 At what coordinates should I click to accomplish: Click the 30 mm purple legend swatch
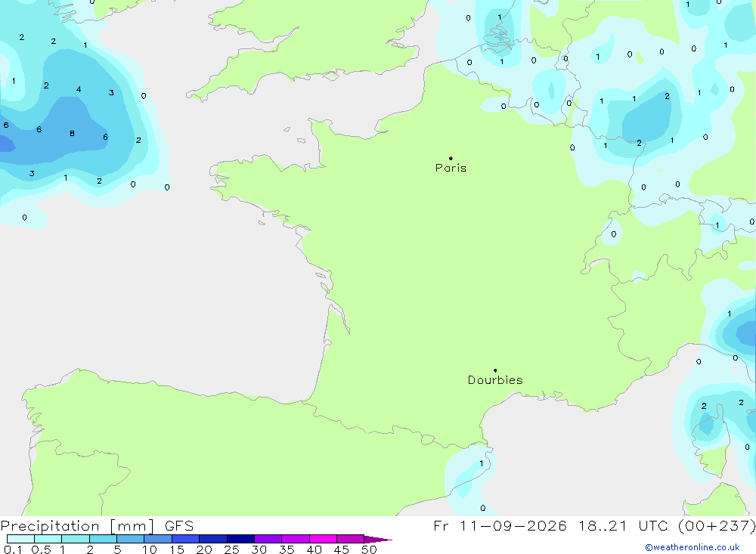pyautogui.click(x=268, y=539)
